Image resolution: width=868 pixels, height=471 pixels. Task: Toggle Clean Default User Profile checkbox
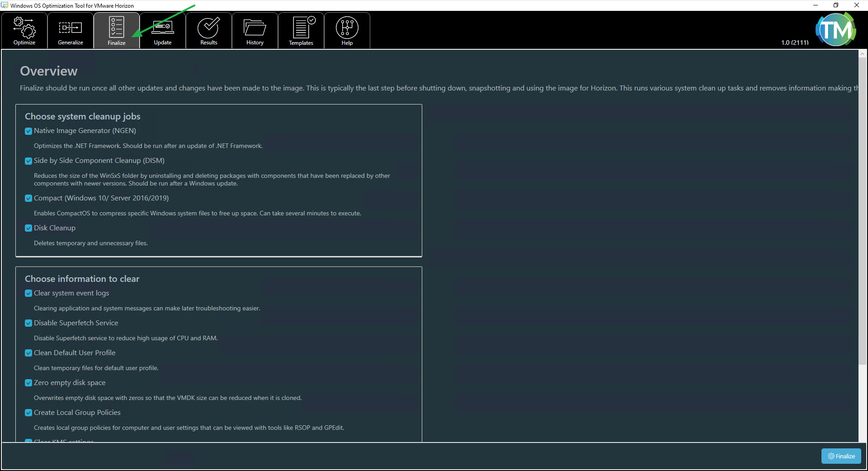coord(28,353)
